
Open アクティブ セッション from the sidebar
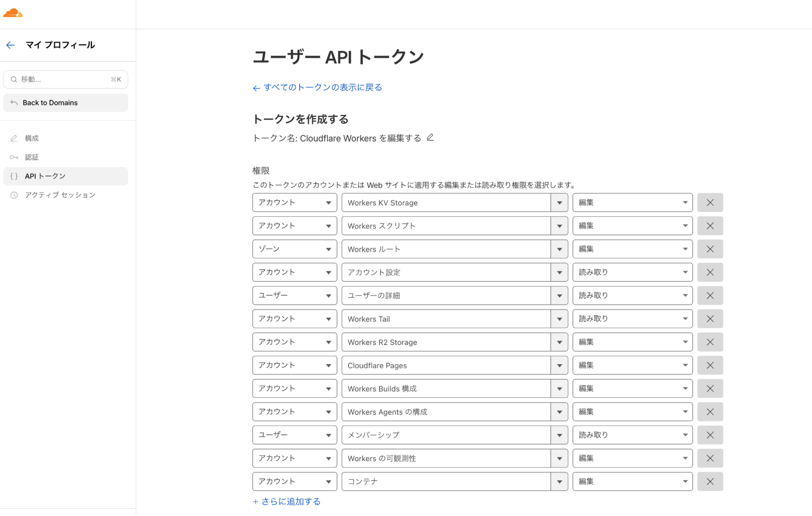click(x=59, y=195)
